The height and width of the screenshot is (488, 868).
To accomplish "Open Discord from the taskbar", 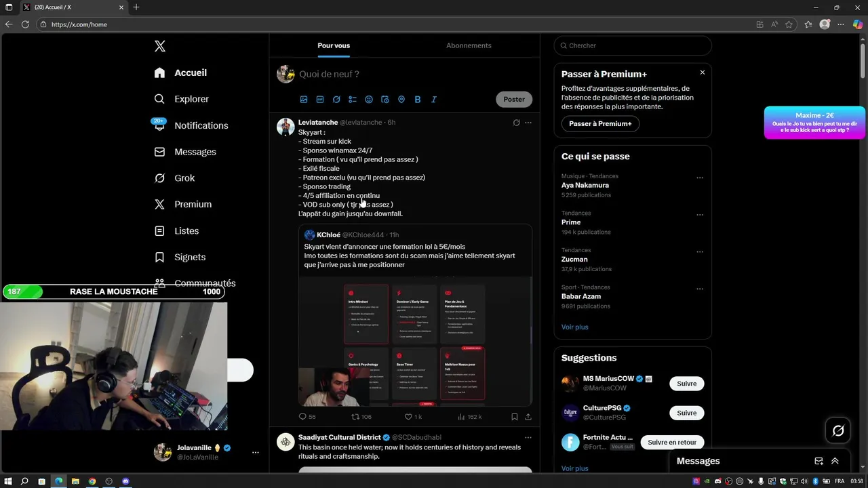I will pyautogui.click(x=125, y=481).
